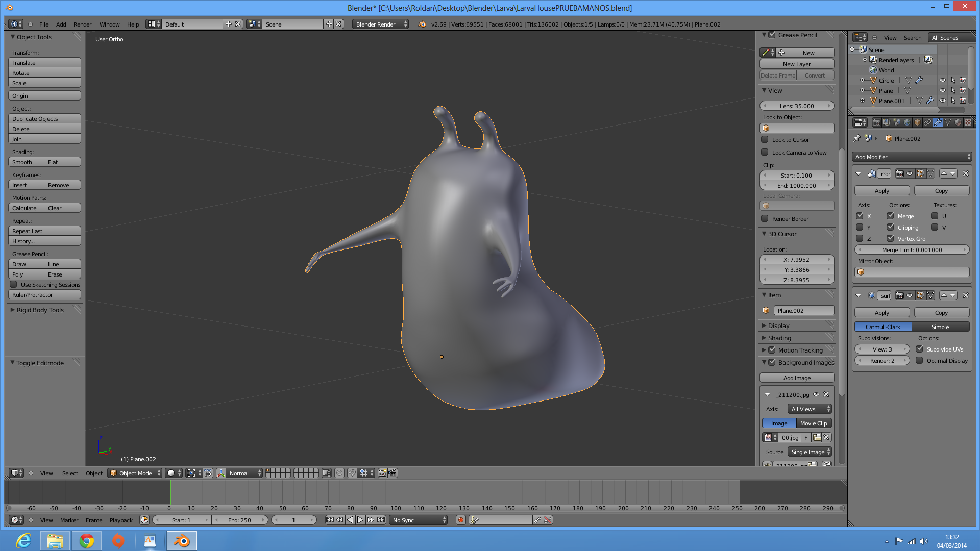
Task: Toggle the 3D manipulator axes icon
Action: 221,473
